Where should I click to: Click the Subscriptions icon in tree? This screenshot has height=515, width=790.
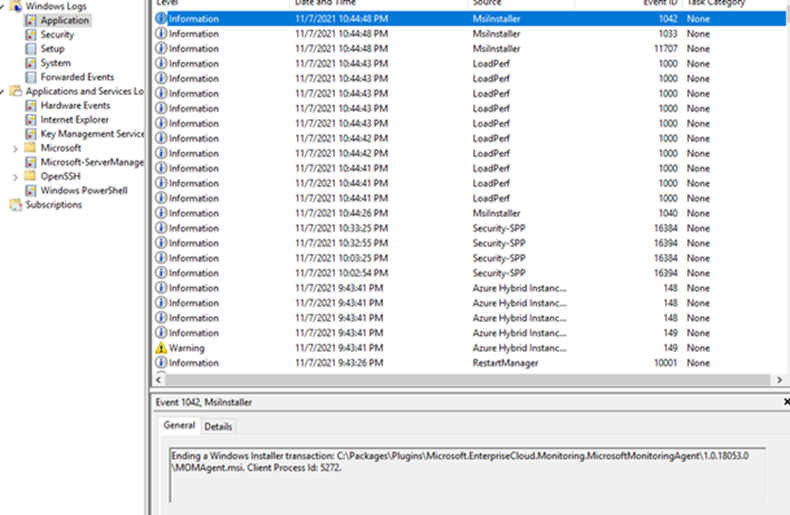pyautogui.click(x=16, y=205)
